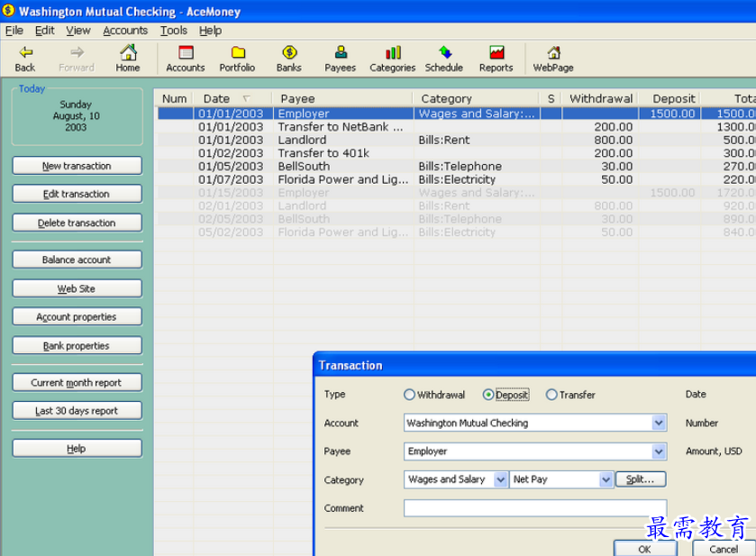Click the Num column header

(175, 99)
